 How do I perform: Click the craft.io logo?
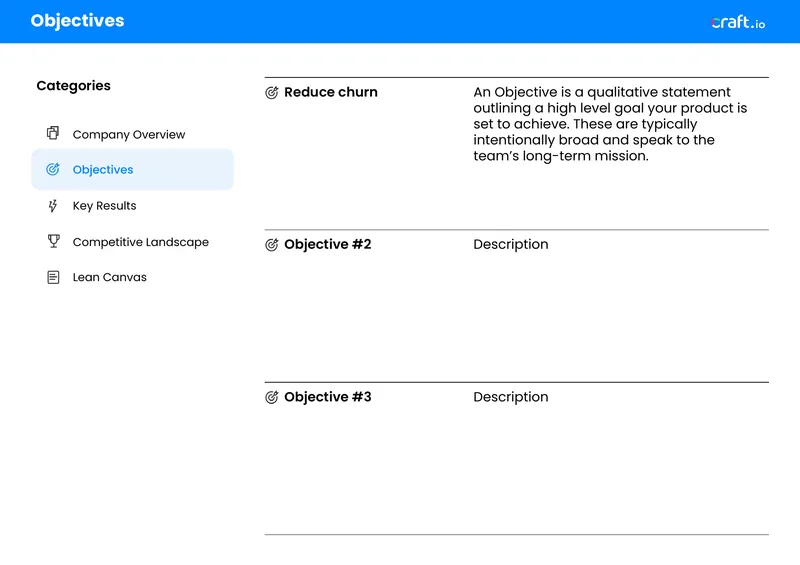(738, 22)
